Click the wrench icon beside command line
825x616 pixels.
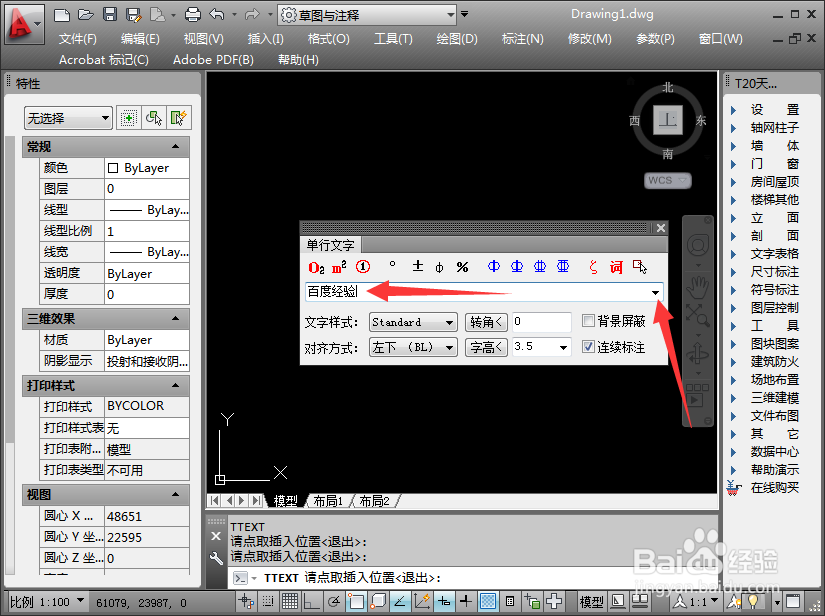216,558
